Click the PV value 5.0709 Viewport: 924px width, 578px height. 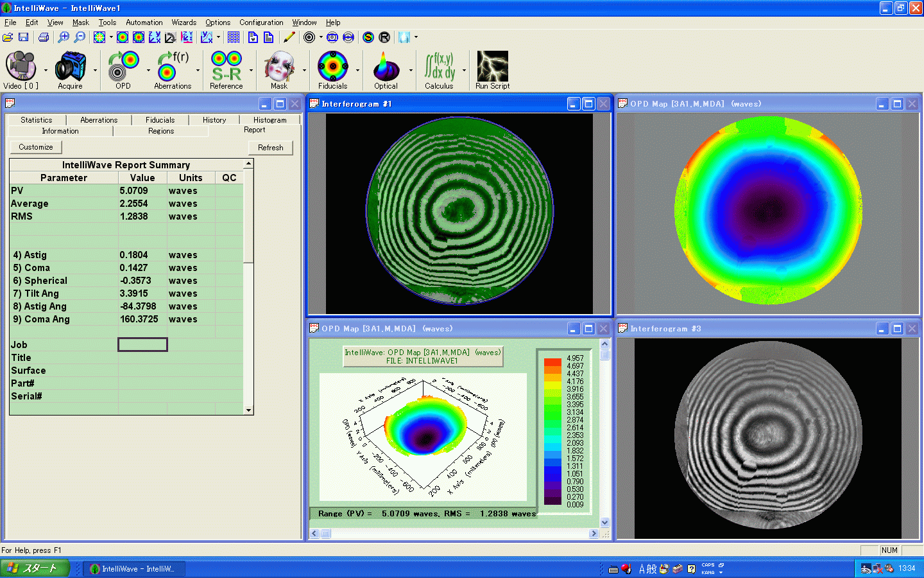pos(134,191)
